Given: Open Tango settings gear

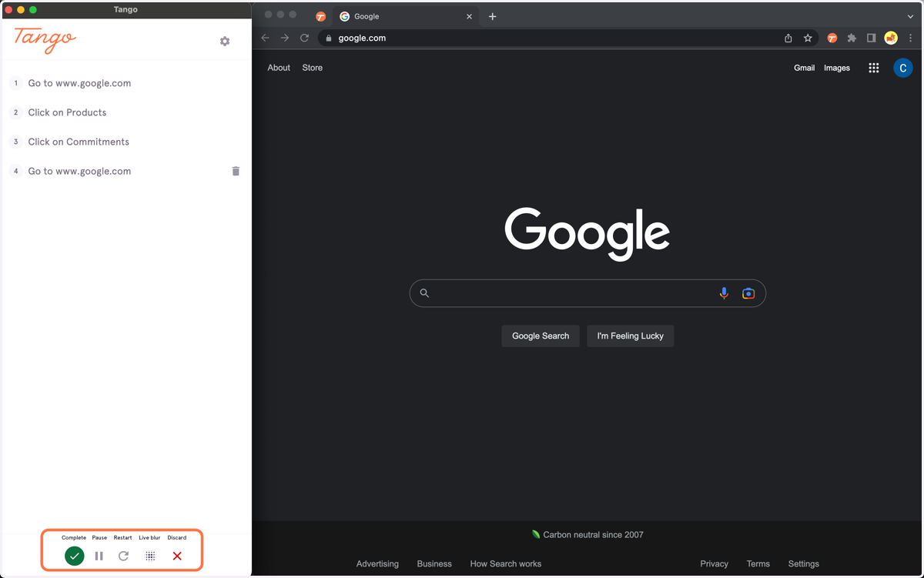Looking at the screenshot, I should click(x=225, y=42).
